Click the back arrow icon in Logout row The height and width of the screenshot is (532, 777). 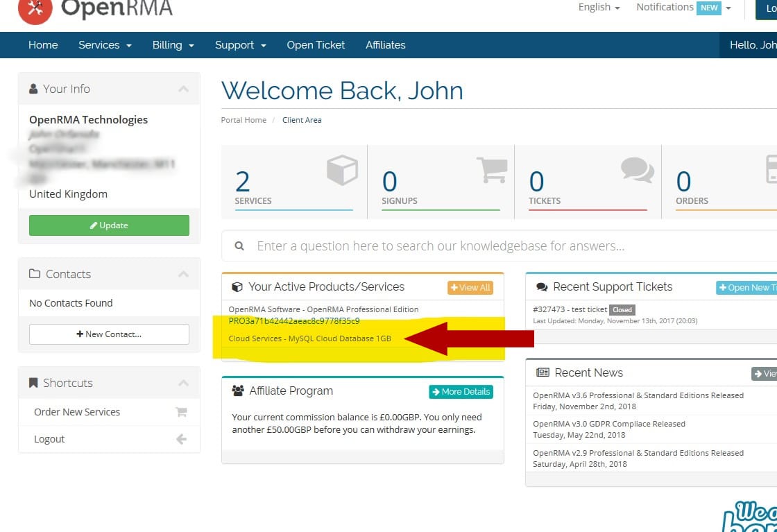(x=181, y=439)
